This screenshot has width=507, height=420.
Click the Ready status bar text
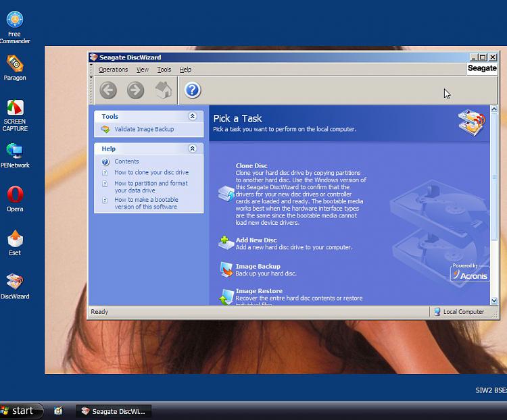[x=99, y=312]
